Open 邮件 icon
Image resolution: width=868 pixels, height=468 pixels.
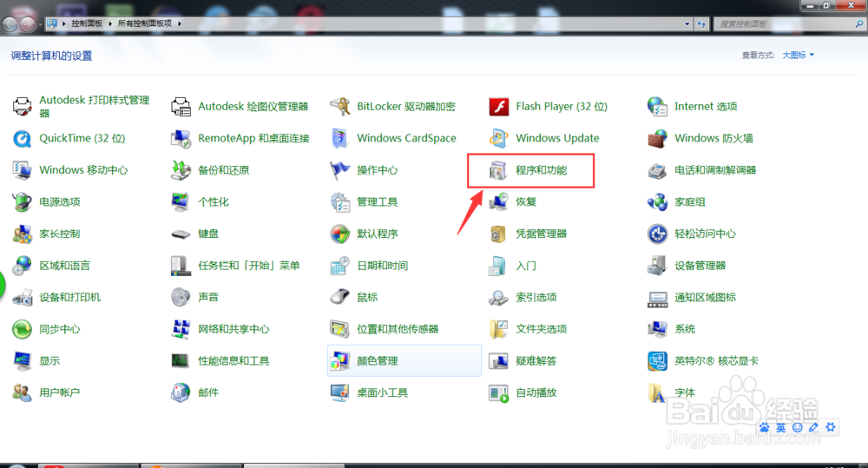point(181,392)
